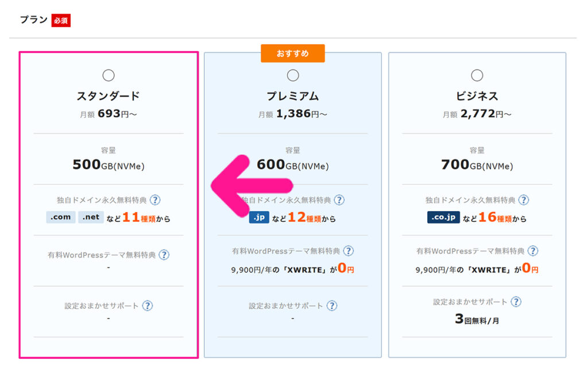588x376 pixels.
Task: Click WordPress theme help icon in スタンダード card
Action: pos(164,255)
